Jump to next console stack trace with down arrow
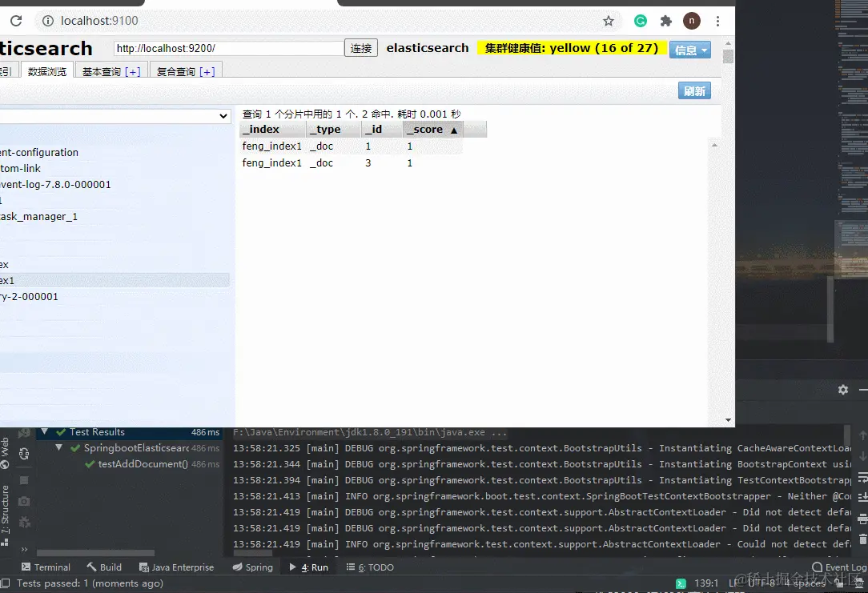 [862, 456]
